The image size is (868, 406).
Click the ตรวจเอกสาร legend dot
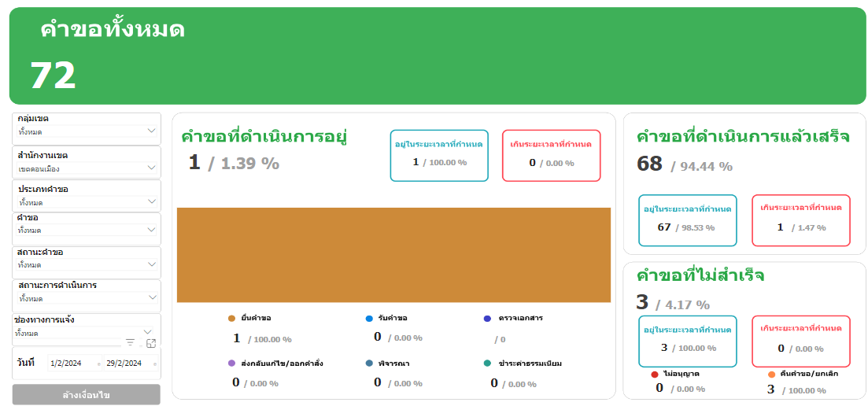487,319
